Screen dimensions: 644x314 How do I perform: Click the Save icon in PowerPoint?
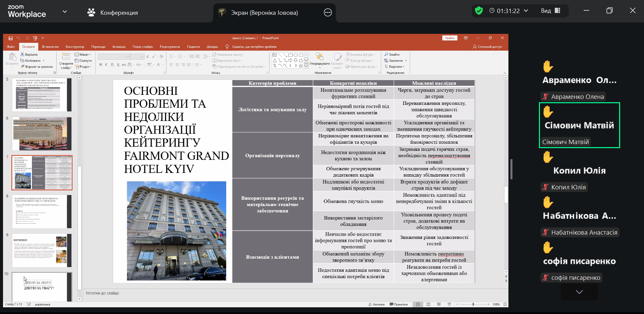[x=11, y=38]
